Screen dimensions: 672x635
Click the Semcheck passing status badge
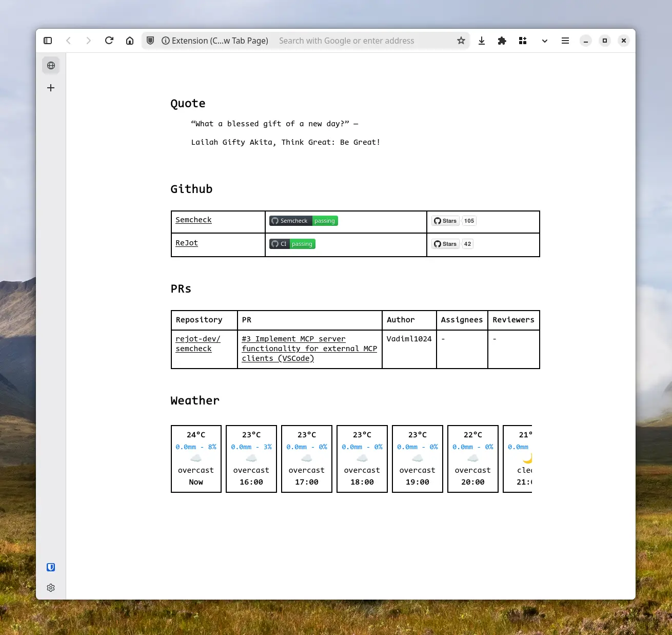click(304, 221)
